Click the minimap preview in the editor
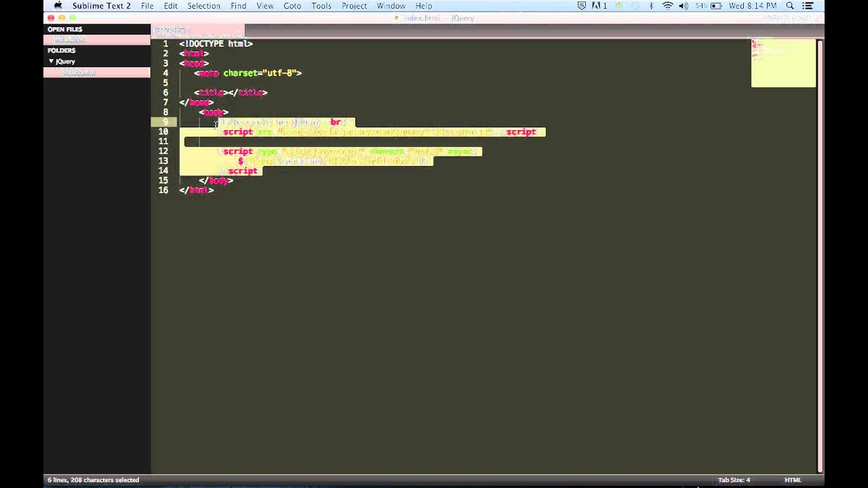The height and width of the screenshot is (488, 868). 783,63
